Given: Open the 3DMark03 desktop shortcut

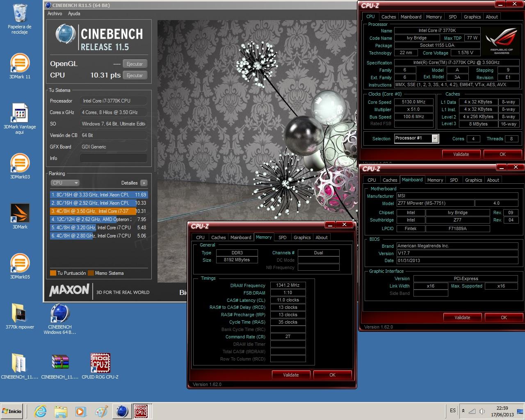Looking at the screenshot, I should click(20, 167).
